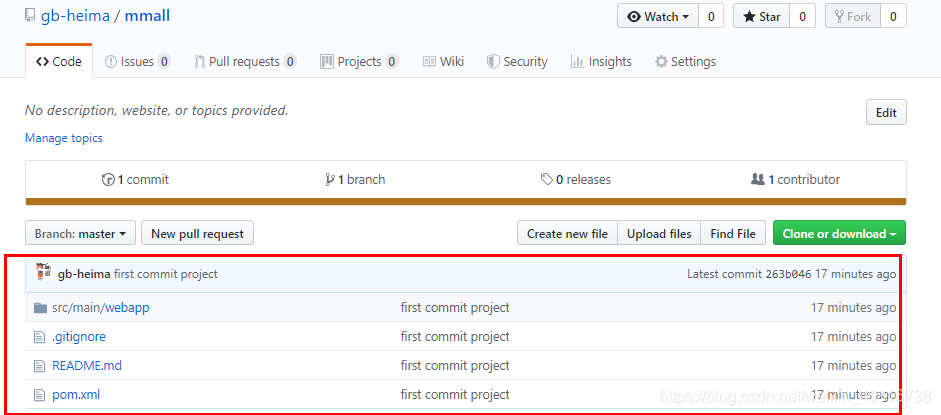Click the file icon beside pom.xml
941x415 pixels.
pos(40,395)
